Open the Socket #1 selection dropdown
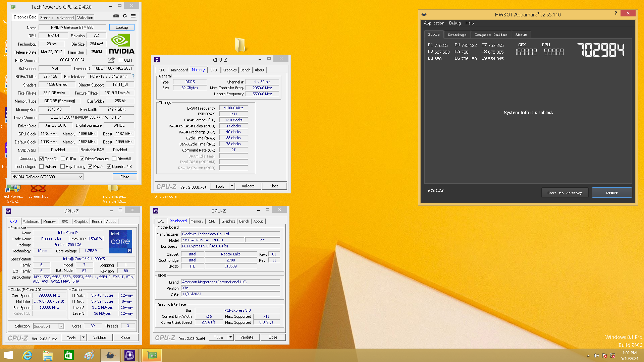The width and height of the screenshot is (644, 362). [48, 326]
